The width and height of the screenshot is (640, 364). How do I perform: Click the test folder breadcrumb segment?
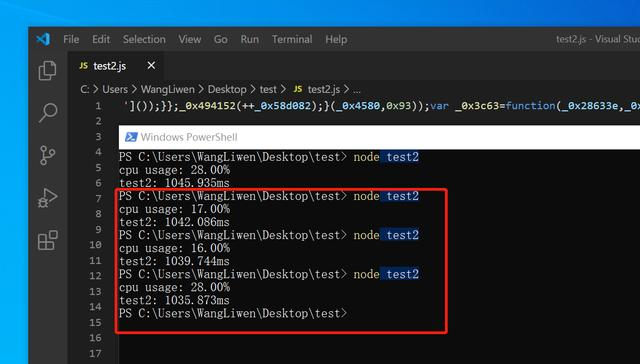[x=268, y=89]
